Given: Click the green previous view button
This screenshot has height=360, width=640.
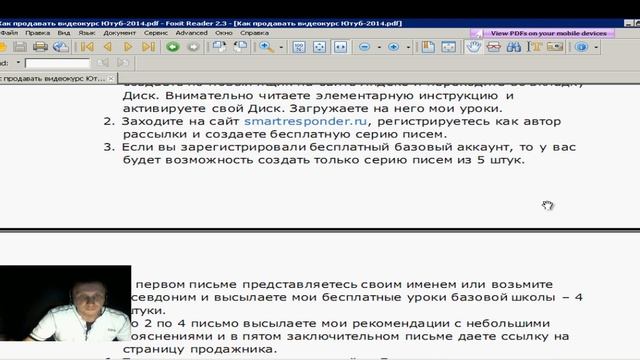Looking at the screenshot, I should [173, 47].
